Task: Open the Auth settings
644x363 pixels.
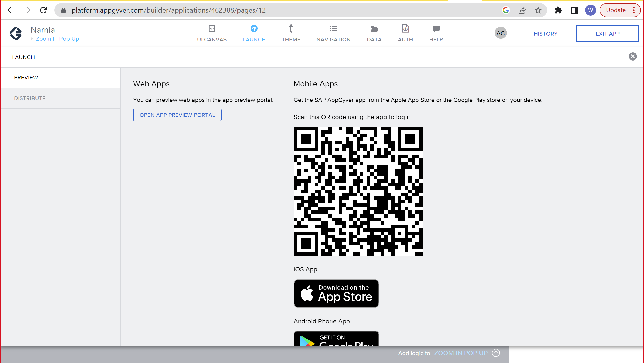Action: (405, 33)
